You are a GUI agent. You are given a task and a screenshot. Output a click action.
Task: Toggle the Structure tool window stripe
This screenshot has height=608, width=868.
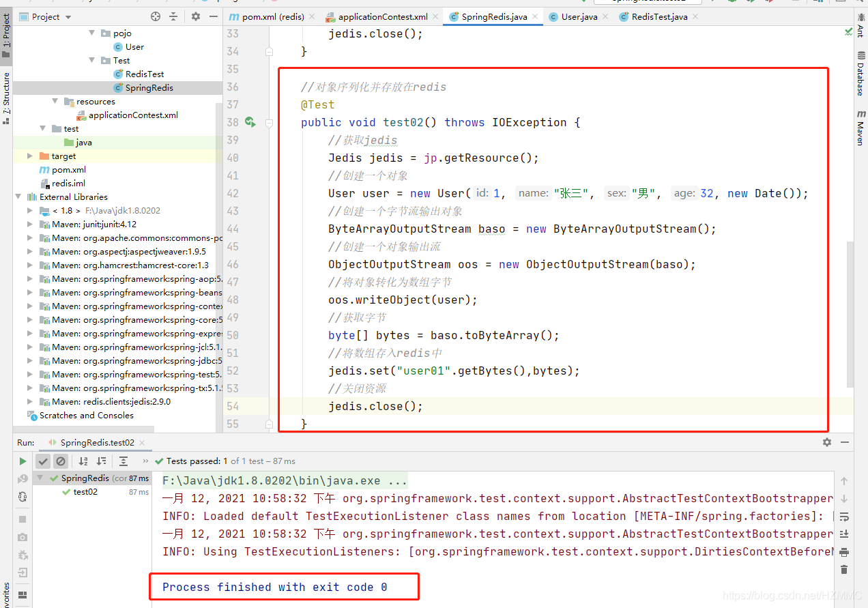click(x=6, y=97)
